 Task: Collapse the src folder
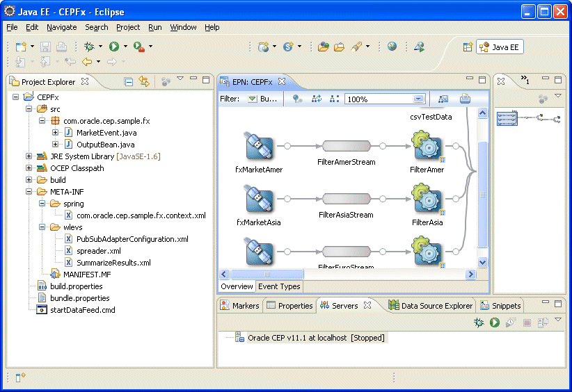tap(29, 109)
